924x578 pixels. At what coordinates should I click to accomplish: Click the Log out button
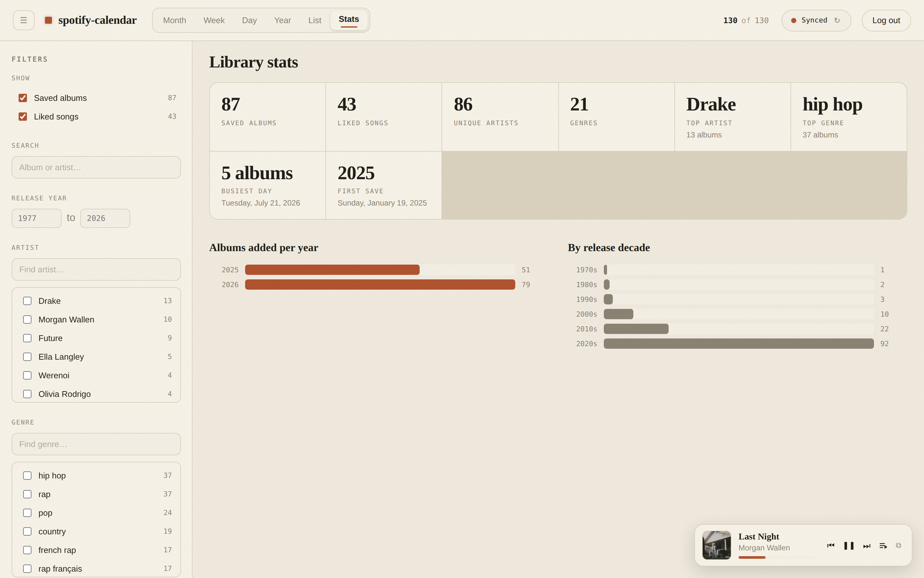(x=886, y=20)
